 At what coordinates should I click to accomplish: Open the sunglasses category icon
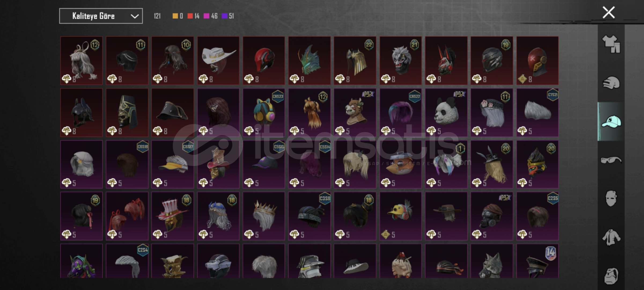[x=611, y=160]
